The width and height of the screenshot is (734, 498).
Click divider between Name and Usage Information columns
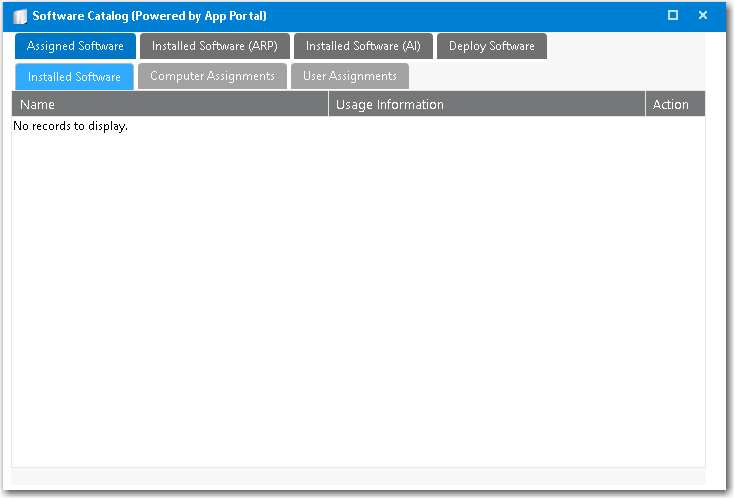pos(328,104)
